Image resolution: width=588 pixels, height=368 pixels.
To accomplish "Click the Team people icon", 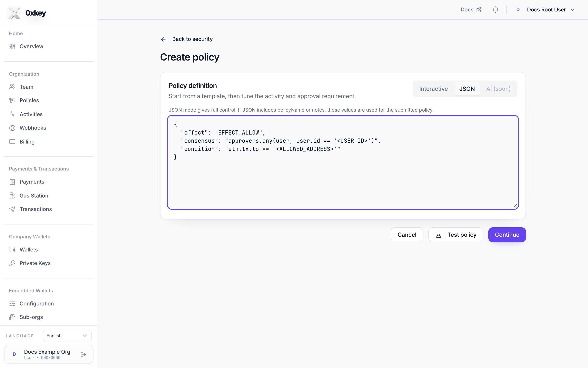I will point(12,87).
